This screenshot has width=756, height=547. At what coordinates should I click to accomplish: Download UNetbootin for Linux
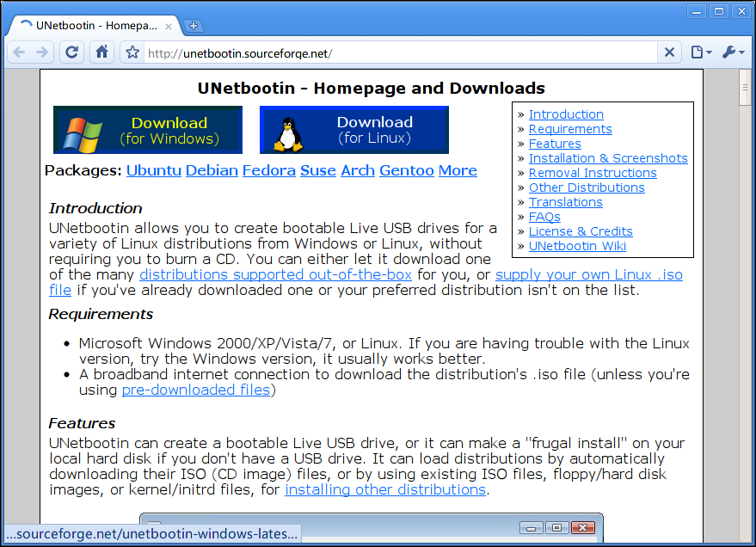point(353,130)
